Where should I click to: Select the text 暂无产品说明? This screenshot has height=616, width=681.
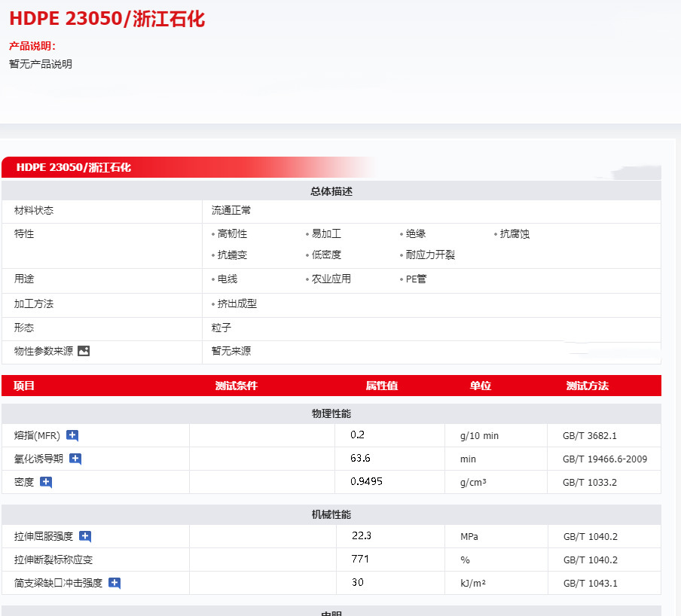tap(41, 64)
